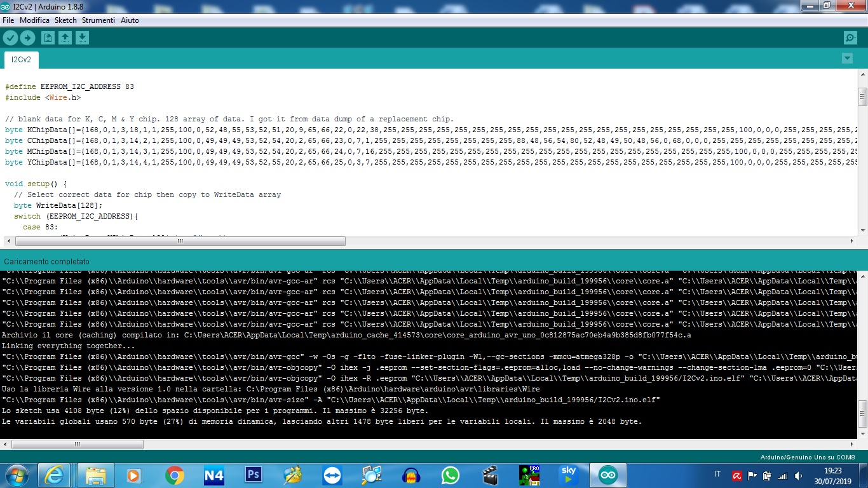Screen dimensions: 868x488
Task: Open Photoshop from the taskbar
Action: (x=254, y=475)
